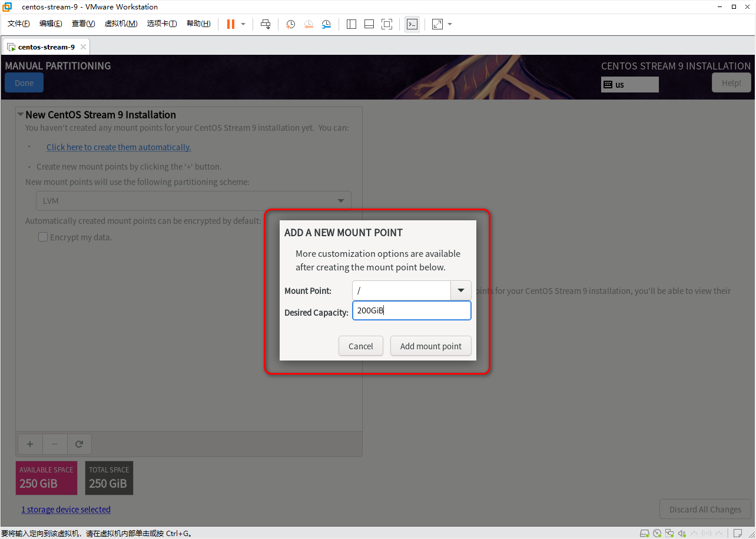Click the message log status icon
The width and height of the screenshot is (756, 539).
click(x=737, y=533)
